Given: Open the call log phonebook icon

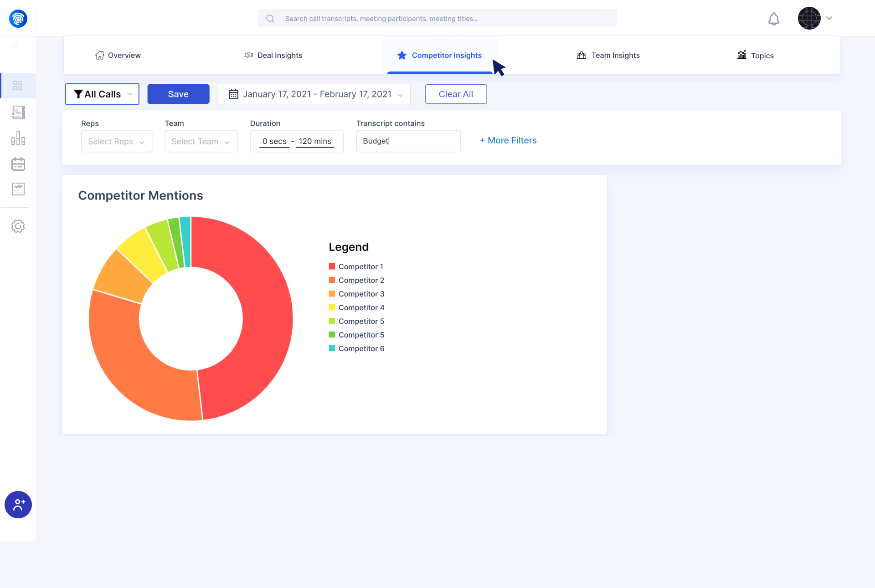Looking at the screenshot, I should (x=18, y=112).
